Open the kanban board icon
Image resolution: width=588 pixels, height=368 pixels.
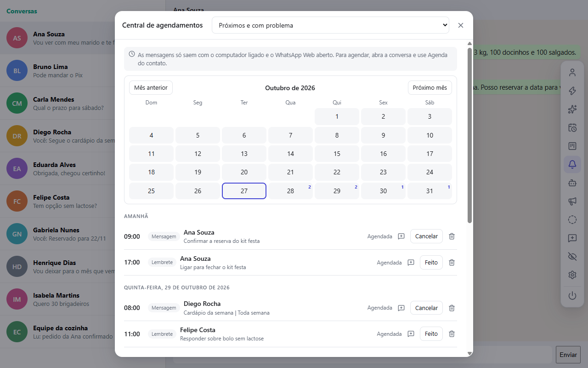572,146
